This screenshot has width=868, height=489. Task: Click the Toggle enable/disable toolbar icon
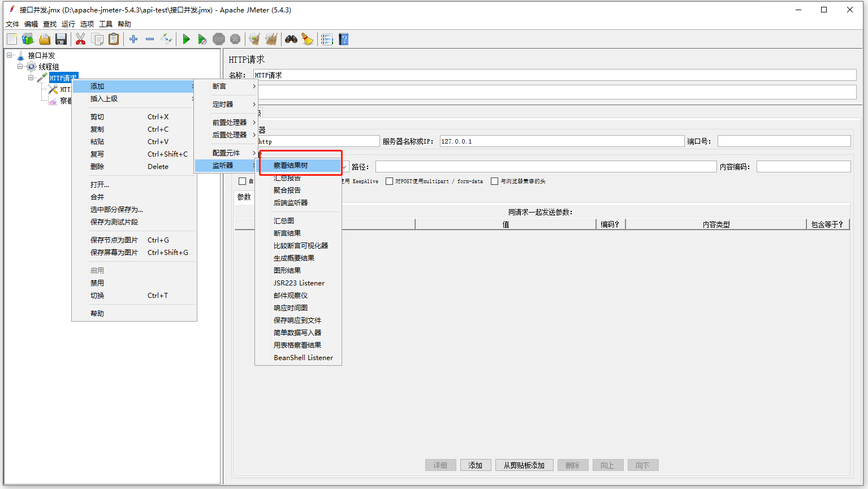click(x=166, y=39)
